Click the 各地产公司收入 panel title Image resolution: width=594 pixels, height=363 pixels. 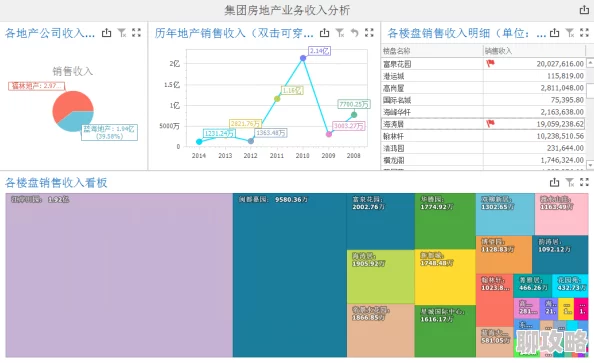click(50, 33)
